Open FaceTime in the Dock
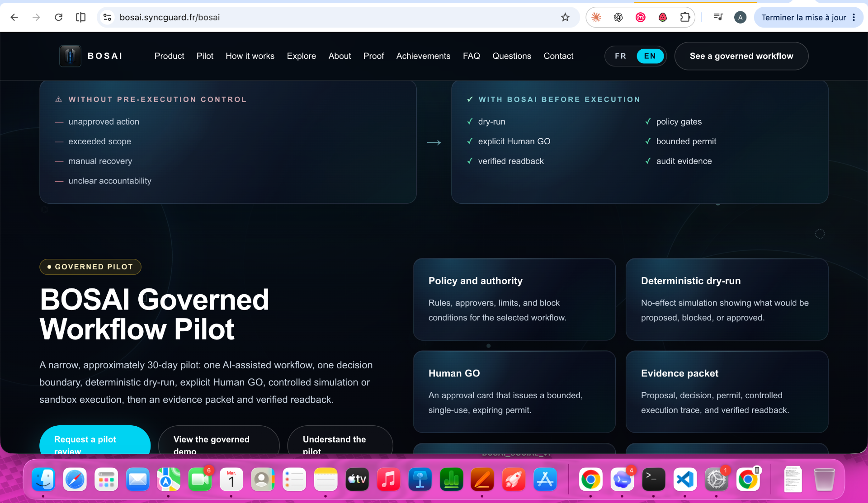868x503 pixels. [x=200, y=479]
